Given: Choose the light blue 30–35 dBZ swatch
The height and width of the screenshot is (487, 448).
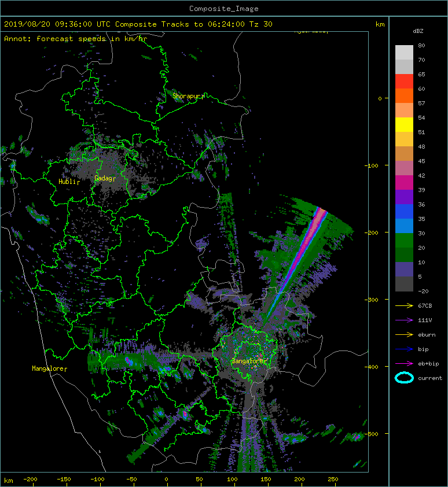Looking at the screenshot, I should coord(404,226).
